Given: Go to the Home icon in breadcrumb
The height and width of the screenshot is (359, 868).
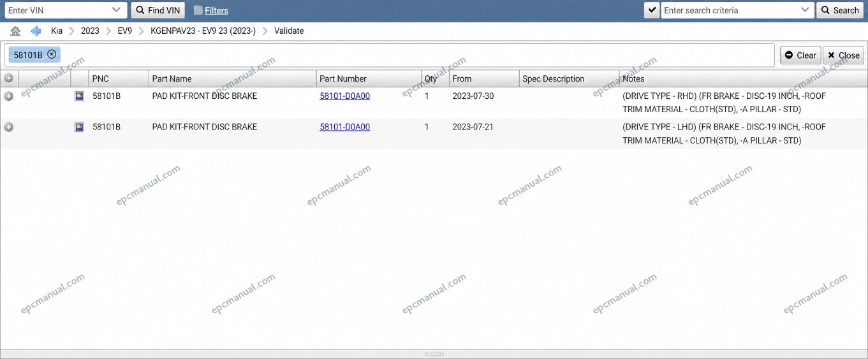Looking at the screenshot, I should click(x=15, y=31).
